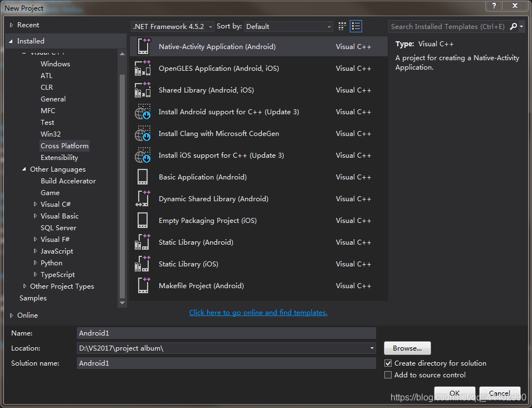Open the Sort by Default dropdown
This screenshot has width=532, height=408.
pos(289,27)
